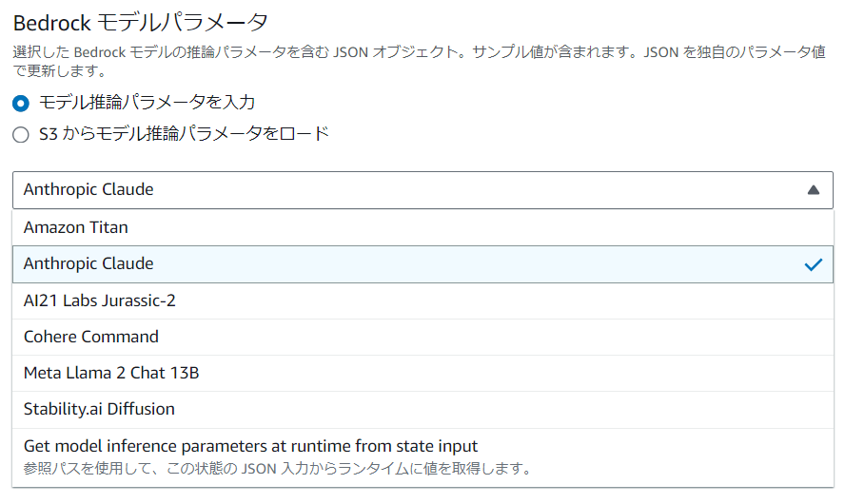Click the 参照パスを使用して description under the runtime option
The image size is (845, 504).
(x=276, y=468)
